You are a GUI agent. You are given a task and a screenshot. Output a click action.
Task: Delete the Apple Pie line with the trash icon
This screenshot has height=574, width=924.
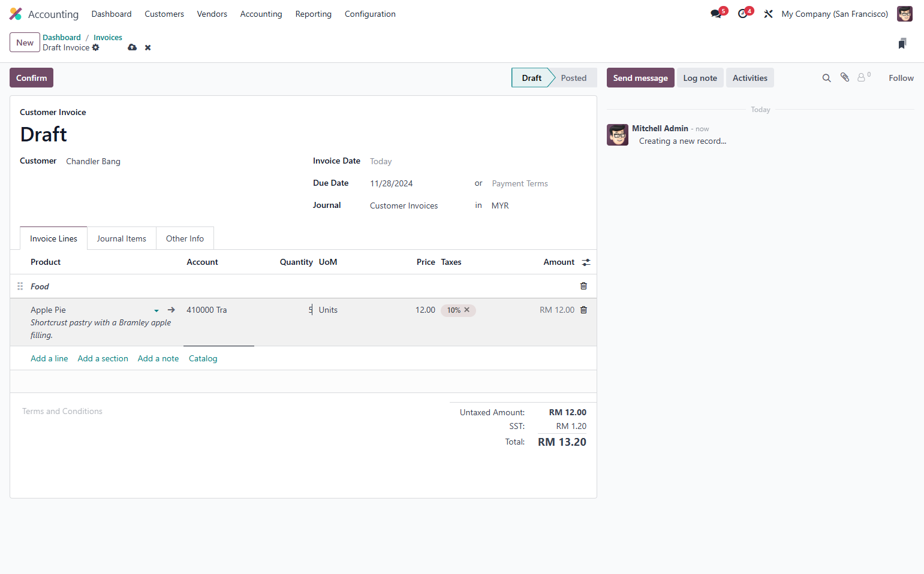(x=583, y=310)
